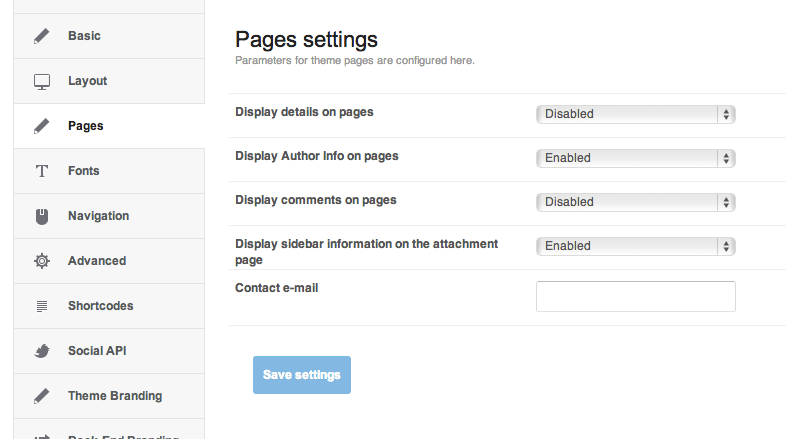This screenshot has height=439, width=786.
Task: Click the pencil icon beside Theme Branding
Action: coord(42,396)
